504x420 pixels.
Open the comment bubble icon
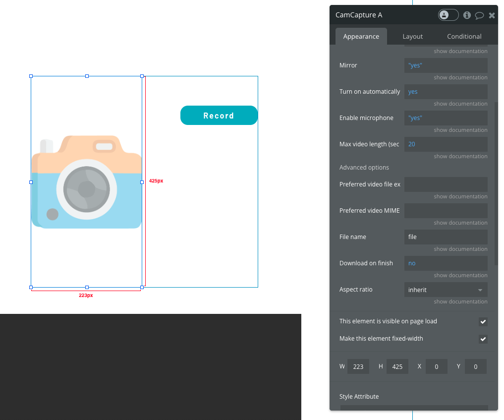tap(479, 15)
